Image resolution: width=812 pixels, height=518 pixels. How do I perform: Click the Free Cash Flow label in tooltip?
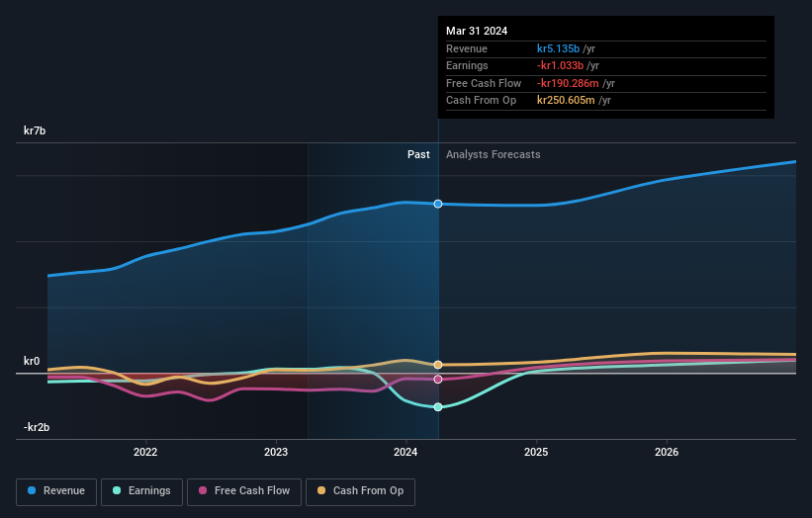click(x=484, y=83)
